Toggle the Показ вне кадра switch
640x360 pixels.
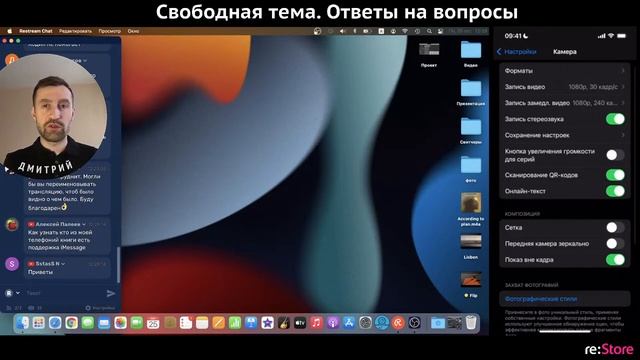pos(615,260)
